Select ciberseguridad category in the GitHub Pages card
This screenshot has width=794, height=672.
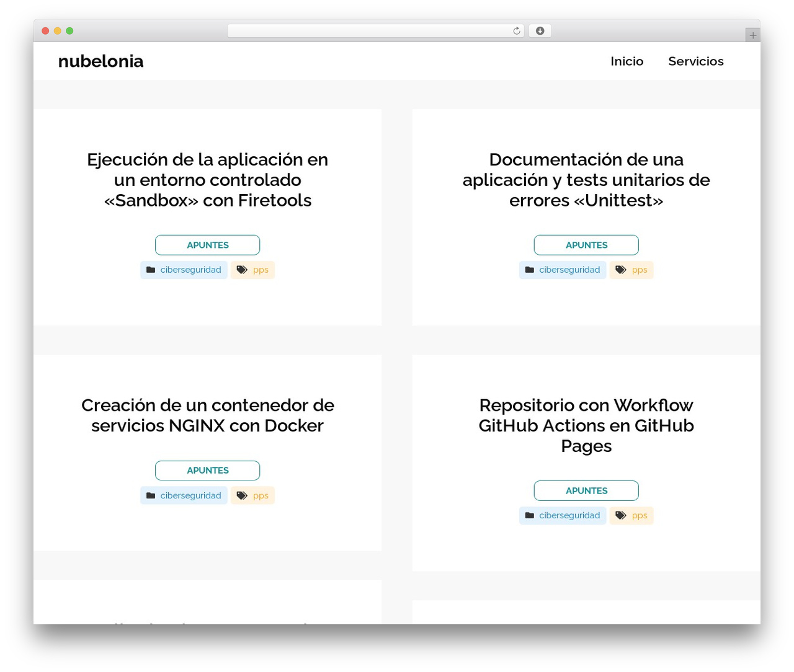tap(563, 515)
